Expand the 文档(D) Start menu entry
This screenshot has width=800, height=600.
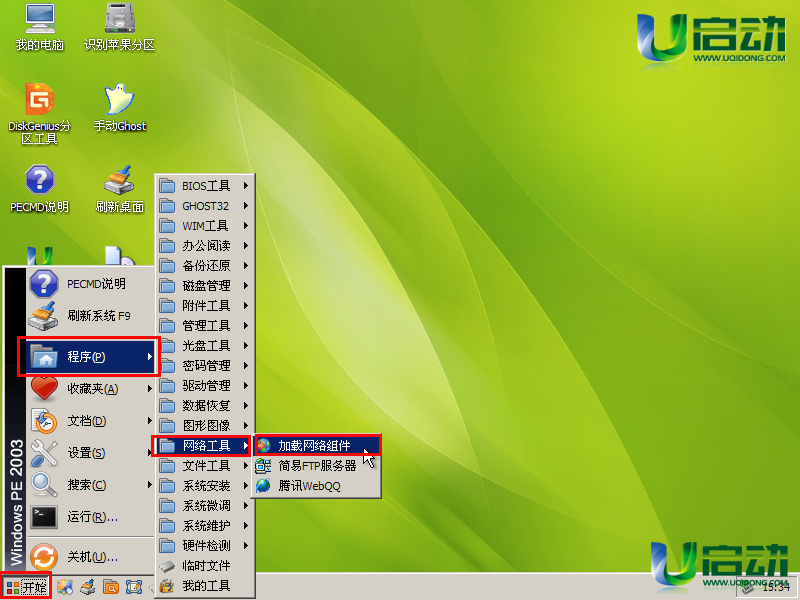91,421
